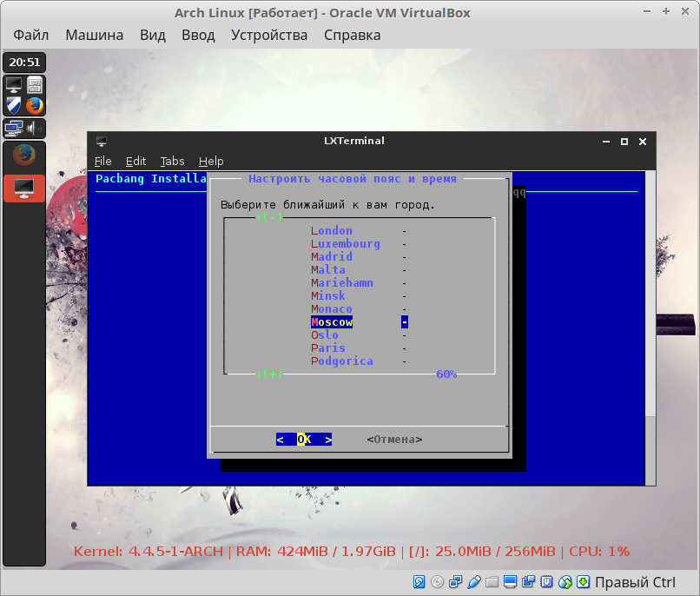
Task: Click the USB devices status bar icon
Action: point(473,581)
